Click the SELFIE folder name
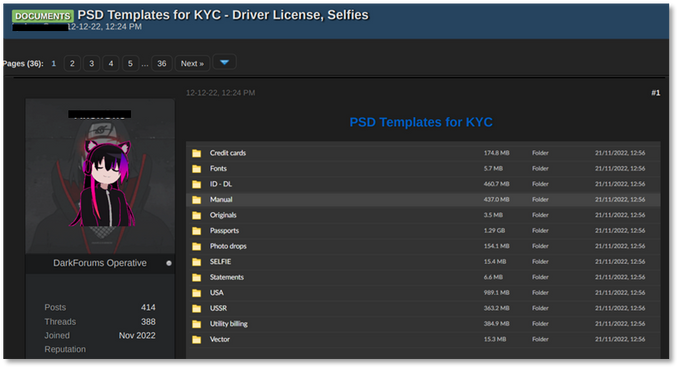 pos(220,262)
